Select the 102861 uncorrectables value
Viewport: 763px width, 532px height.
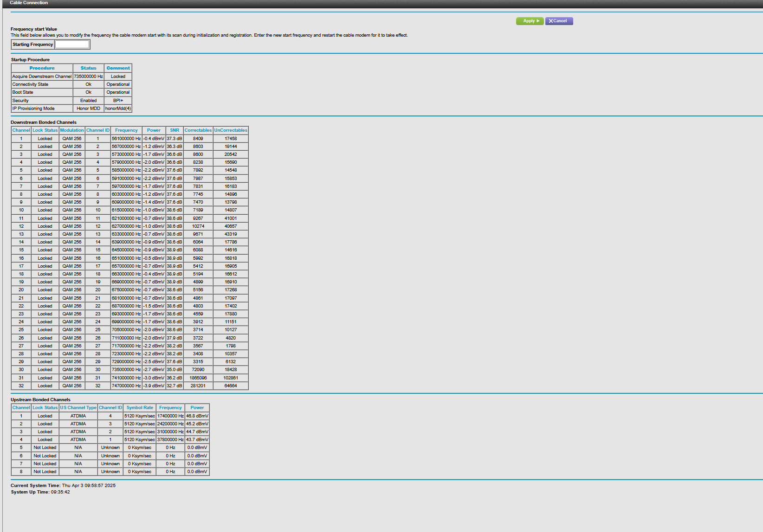point(231,378)
